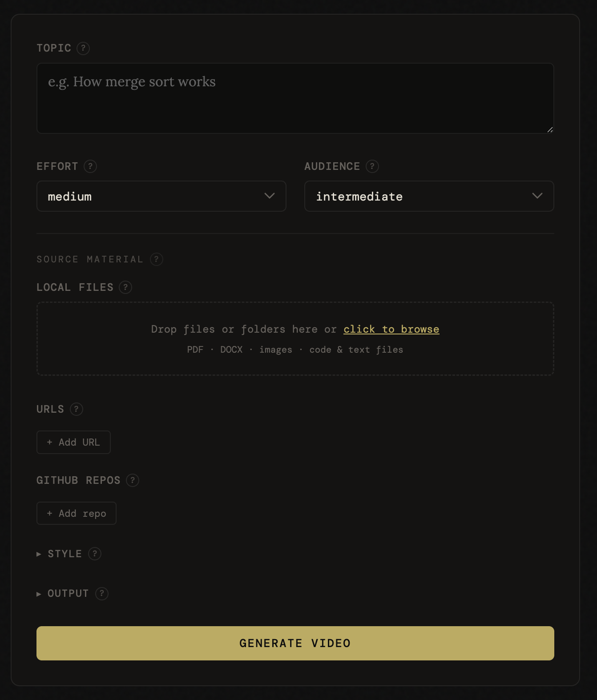This screenshot has width=597, height=700.
Task: Click the Topic textarea resize handle
Action: click(550, 129)
